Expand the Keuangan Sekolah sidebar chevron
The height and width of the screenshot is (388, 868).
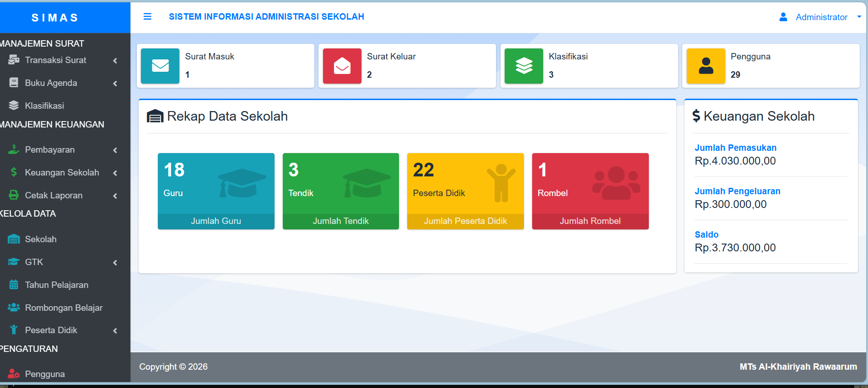coord(115,173)
